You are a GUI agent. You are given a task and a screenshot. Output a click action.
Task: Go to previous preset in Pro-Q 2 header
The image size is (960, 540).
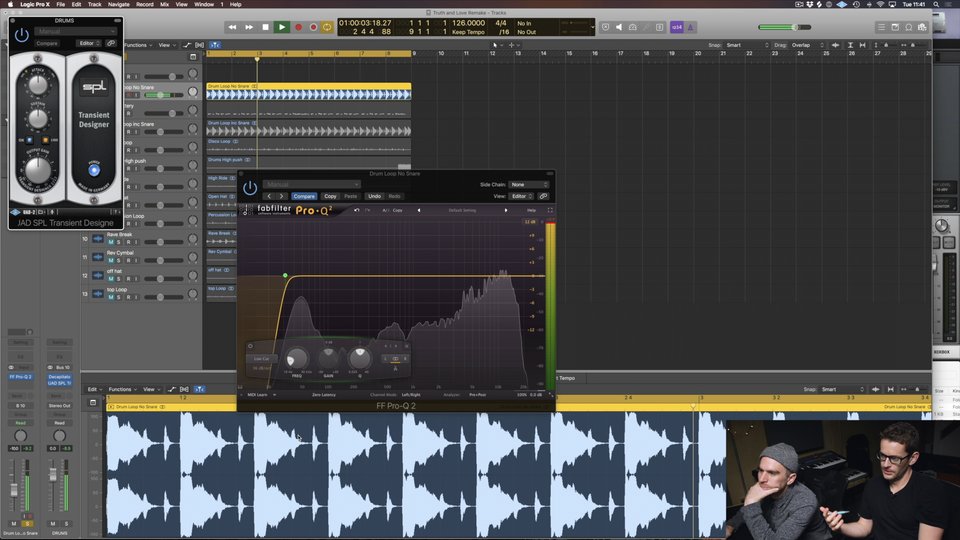tap(269, 197)
